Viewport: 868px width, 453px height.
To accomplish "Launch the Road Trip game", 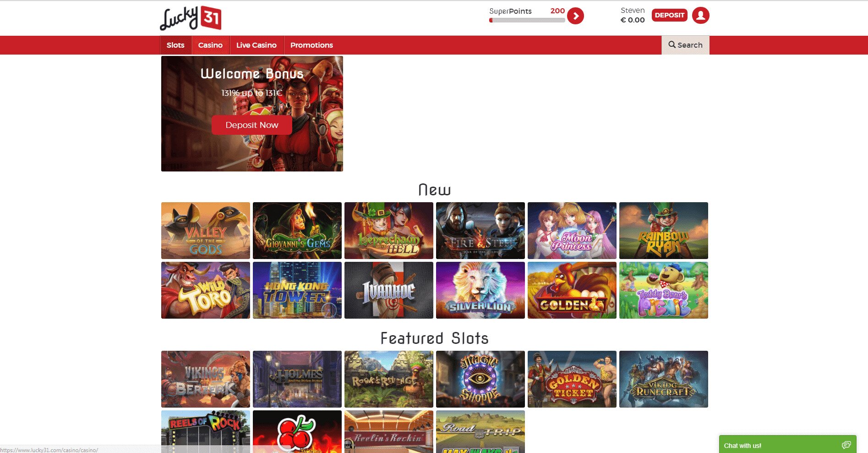I will (x=480, y=431).
